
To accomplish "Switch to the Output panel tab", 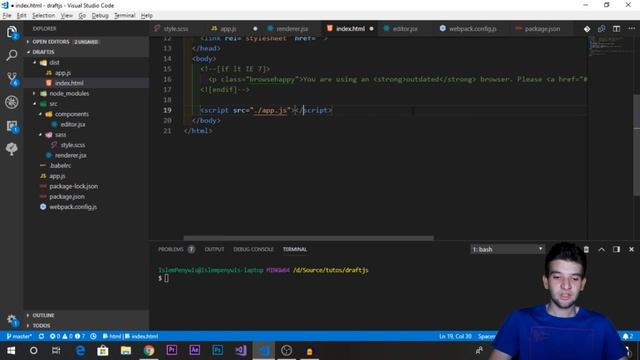I will point(214,249).
